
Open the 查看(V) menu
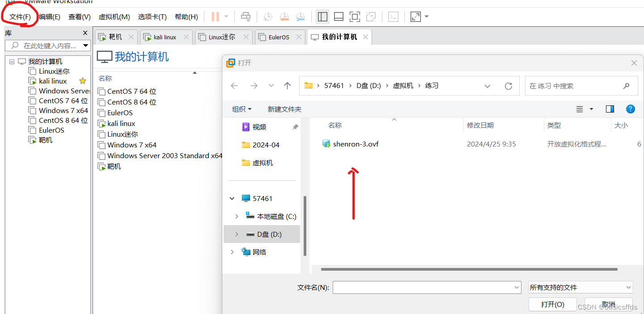click(80, 17)
